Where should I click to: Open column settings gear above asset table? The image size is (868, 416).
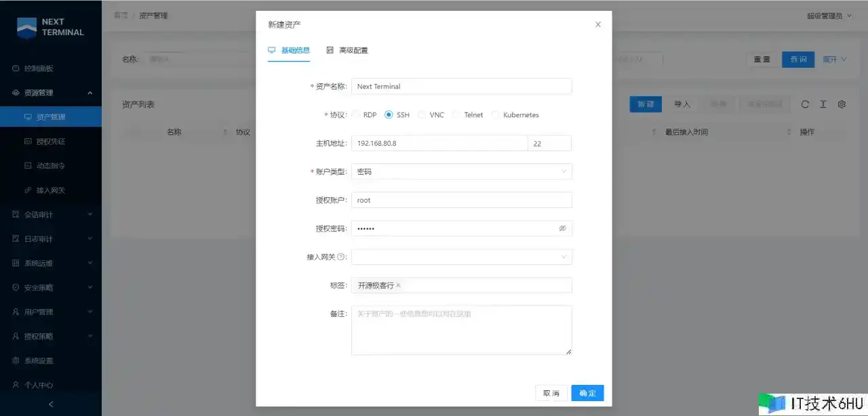[x=842, y=104]
